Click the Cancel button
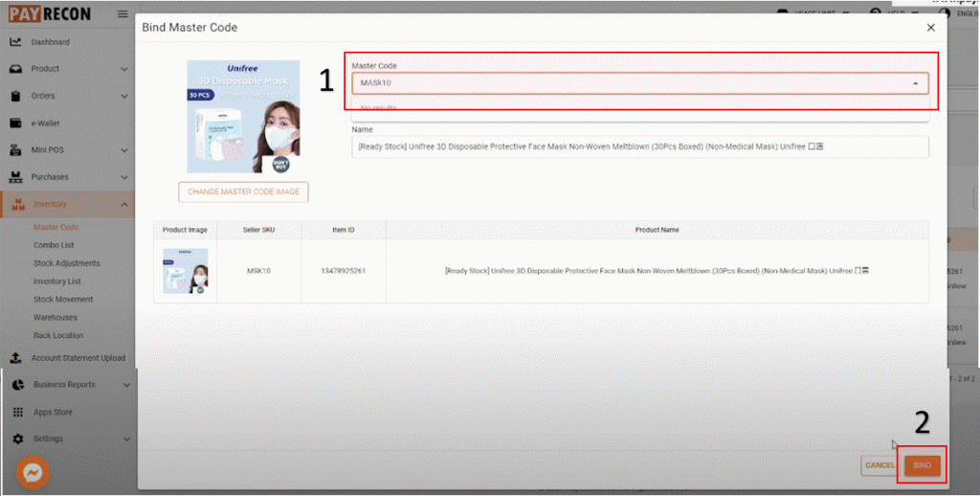 tap(880, 465)
